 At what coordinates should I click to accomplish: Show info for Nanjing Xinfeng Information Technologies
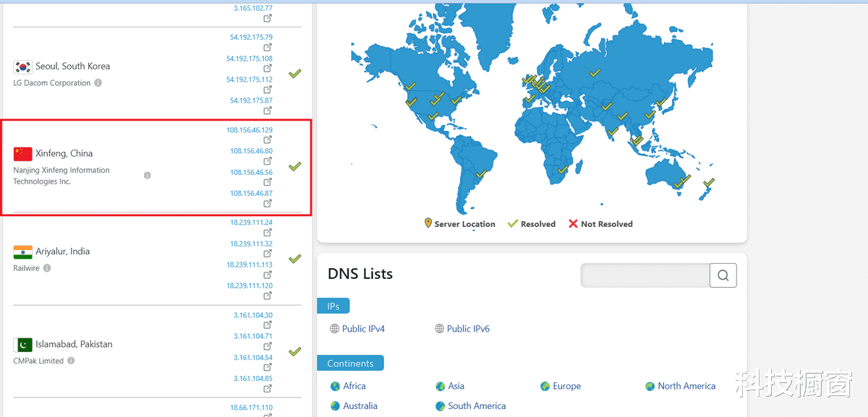(x=148, y=176)
